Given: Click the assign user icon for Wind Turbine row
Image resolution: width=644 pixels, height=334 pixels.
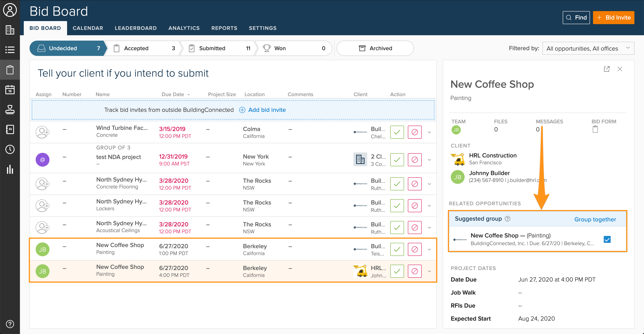Looking at the screenshot, I should [42, 132].
